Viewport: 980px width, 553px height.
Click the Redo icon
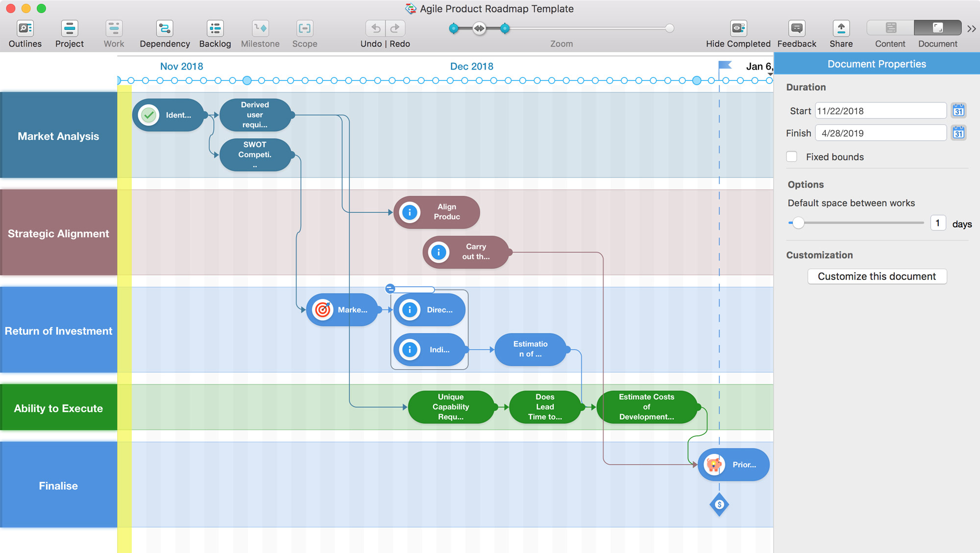pyautogui.click(x=394, y=27)
